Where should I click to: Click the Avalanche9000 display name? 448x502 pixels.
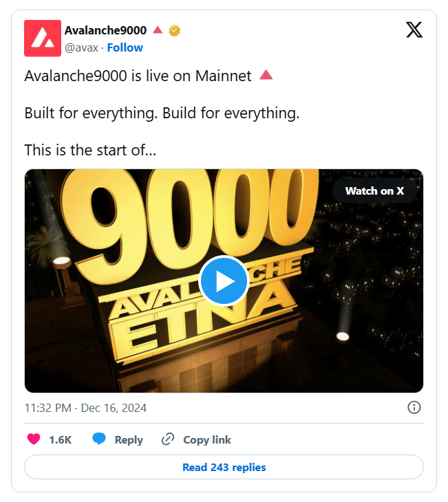[x=106, y=30]
